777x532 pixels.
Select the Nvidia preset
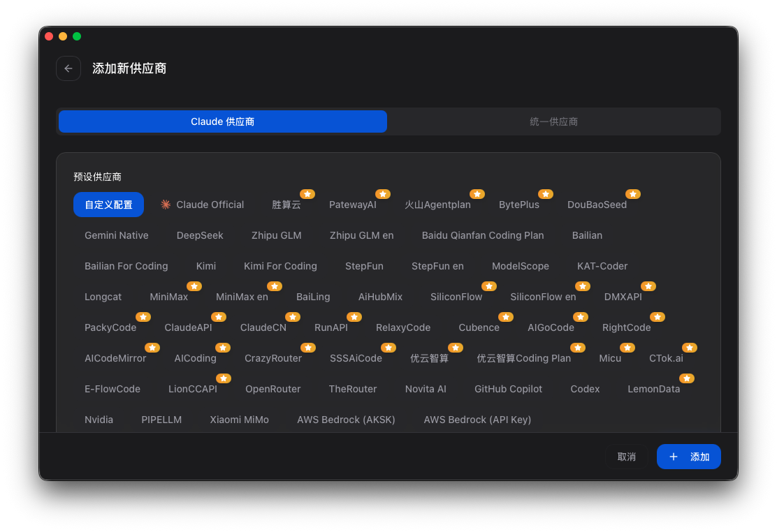click(99, 420)
